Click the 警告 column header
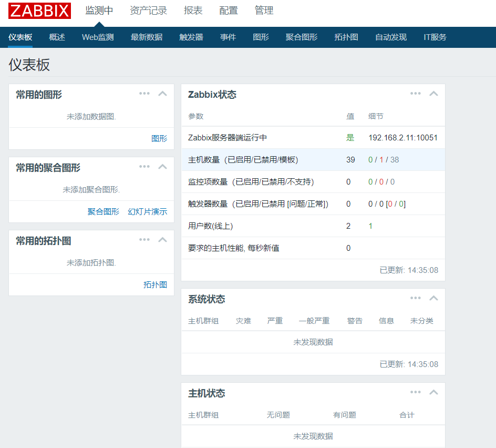The image size is (496, 448). click(355, 321)
